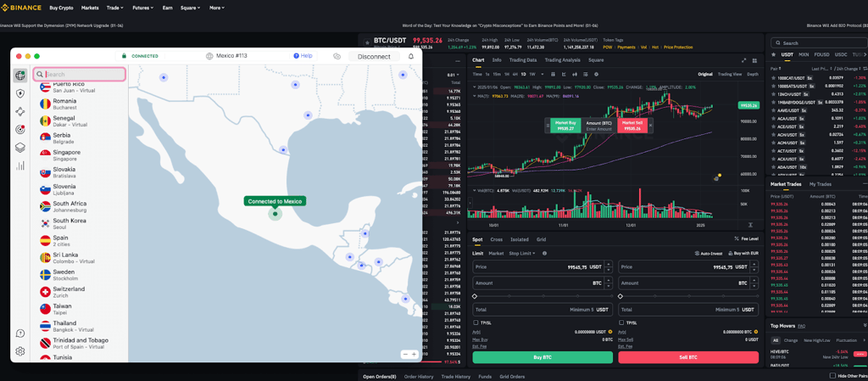Switch to Trading Data tab
Viewport: 868px width, 381px height.
(x=522, y=59)
